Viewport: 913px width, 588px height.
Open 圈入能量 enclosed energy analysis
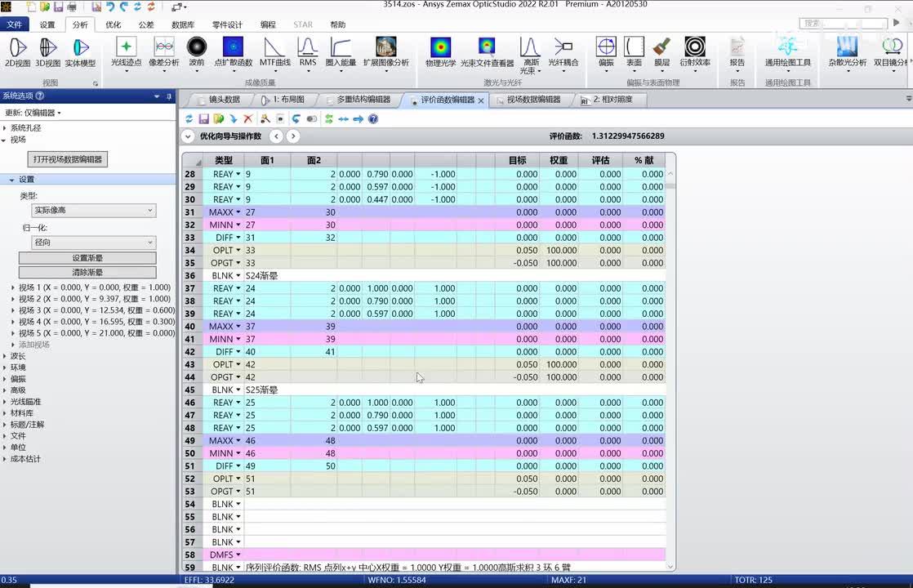click(341, 54)
